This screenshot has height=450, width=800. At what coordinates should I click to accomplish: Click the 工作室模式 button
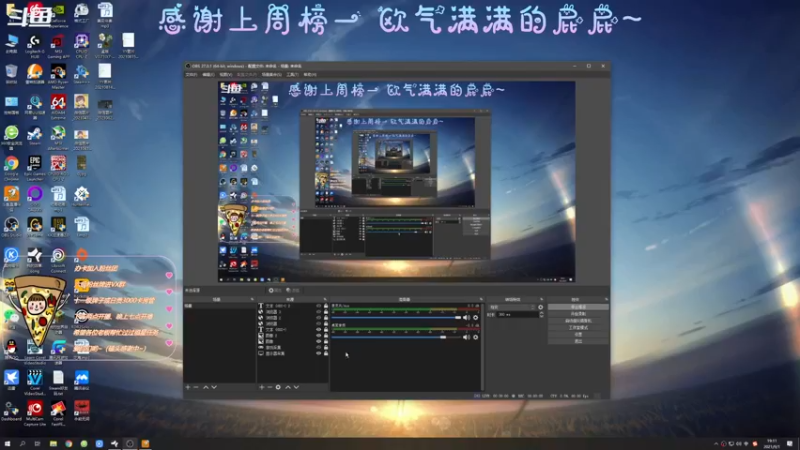[578, 328]
